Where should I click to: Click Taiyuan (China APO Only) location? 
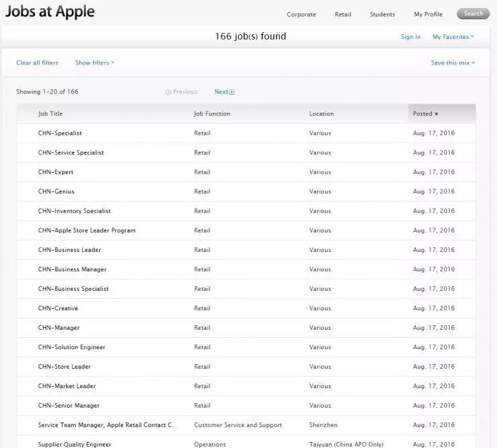pos(346,444)
